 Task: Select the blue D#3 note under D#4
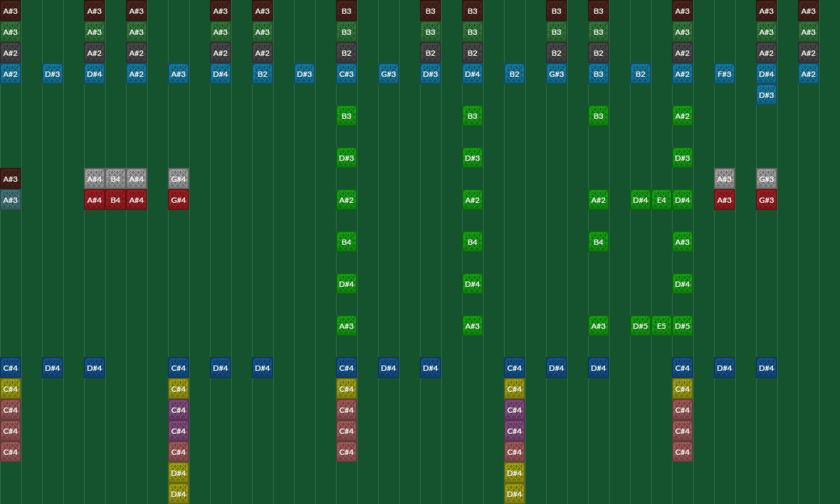(766, 94)
